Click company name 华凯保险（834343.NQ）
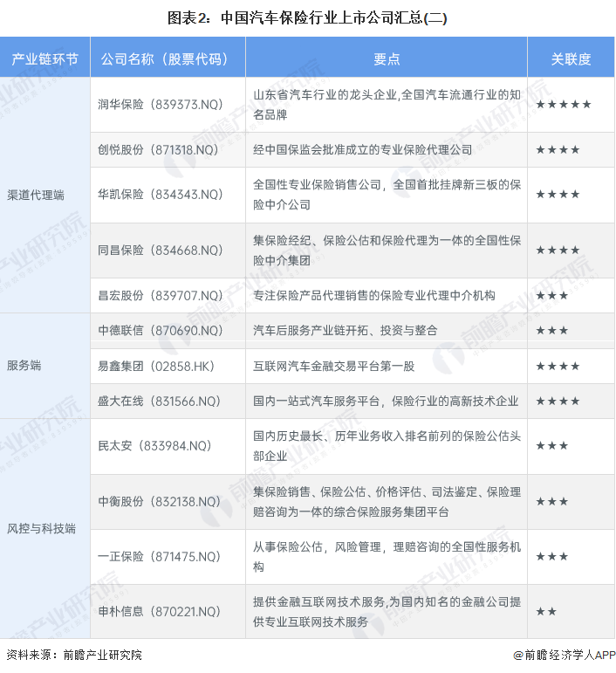616x673 pixels. [161, 195]
